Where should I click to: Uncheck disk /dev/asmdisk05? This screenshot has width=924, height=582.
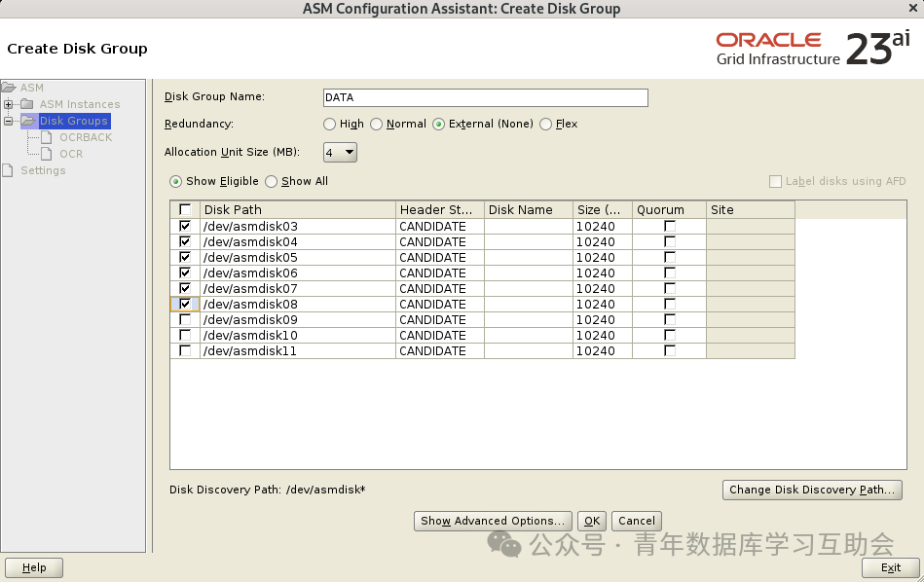(185, 257)
